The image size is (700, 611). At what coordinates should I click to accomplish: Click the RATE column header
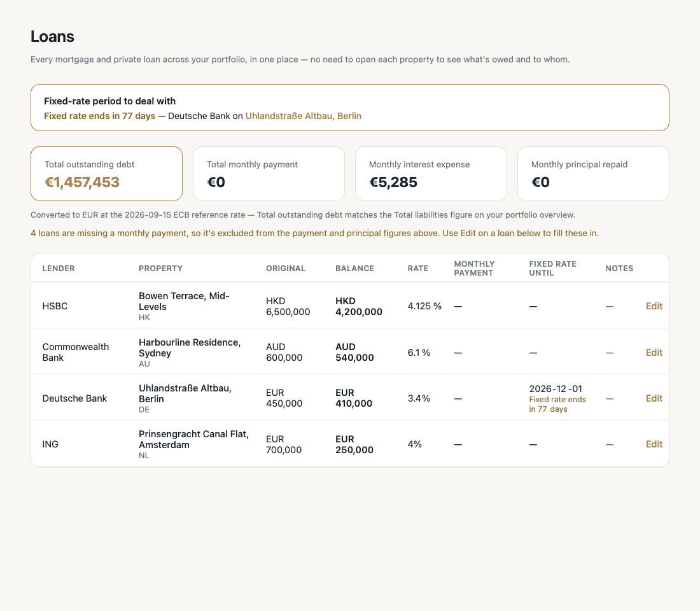[x=418, y=269]
